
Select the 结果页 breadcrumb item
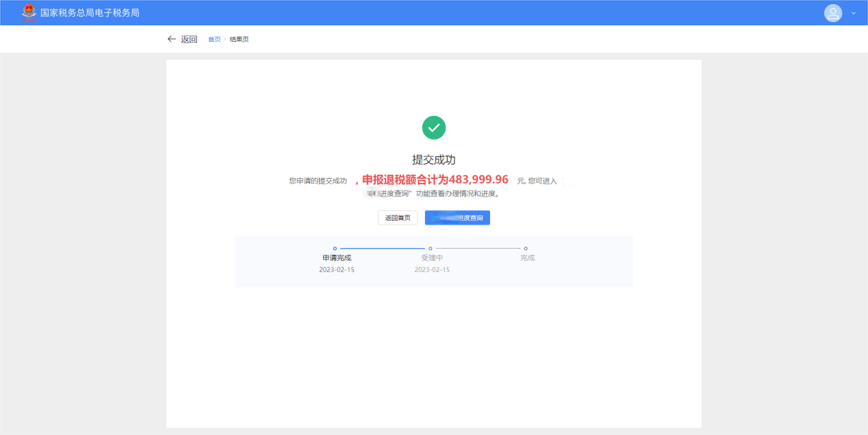239,39
